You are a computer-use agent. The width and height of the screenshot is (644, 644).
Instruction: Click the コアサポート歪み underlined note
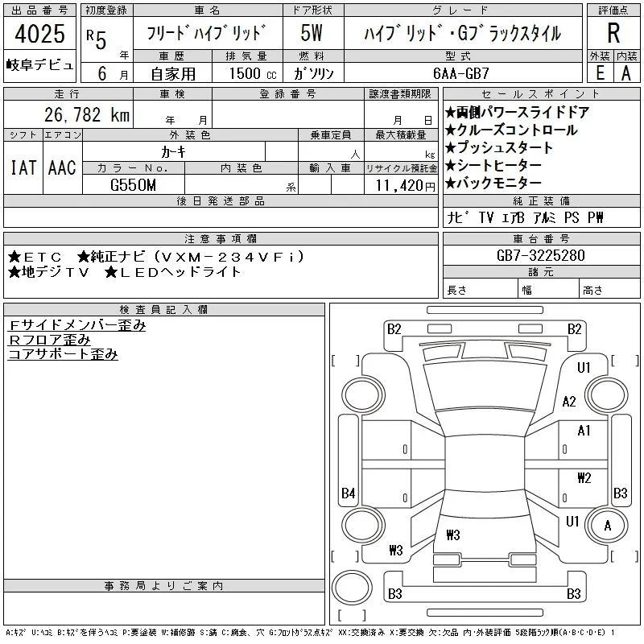point(63,354)
